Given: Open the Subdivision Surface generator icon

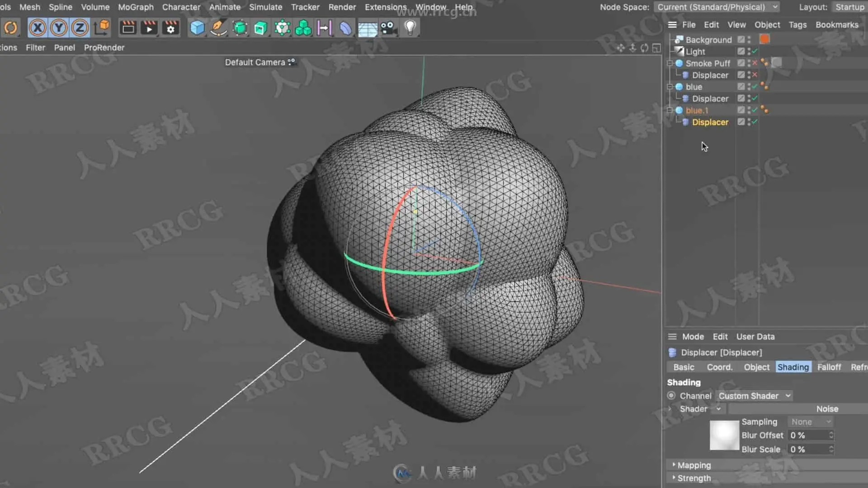Looking at the screenshot, I should (240, 28).
